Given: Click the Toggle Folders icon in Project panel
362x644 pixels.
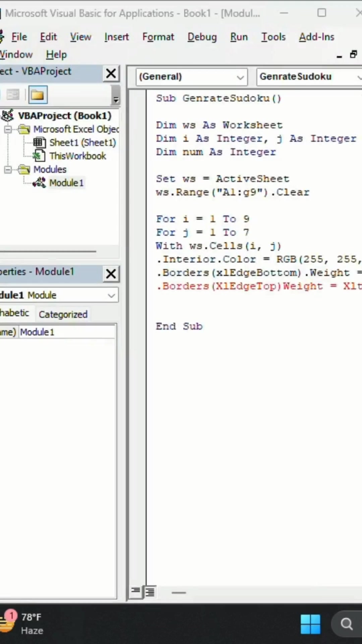Looking at the screenshot, I should point(38,95).
